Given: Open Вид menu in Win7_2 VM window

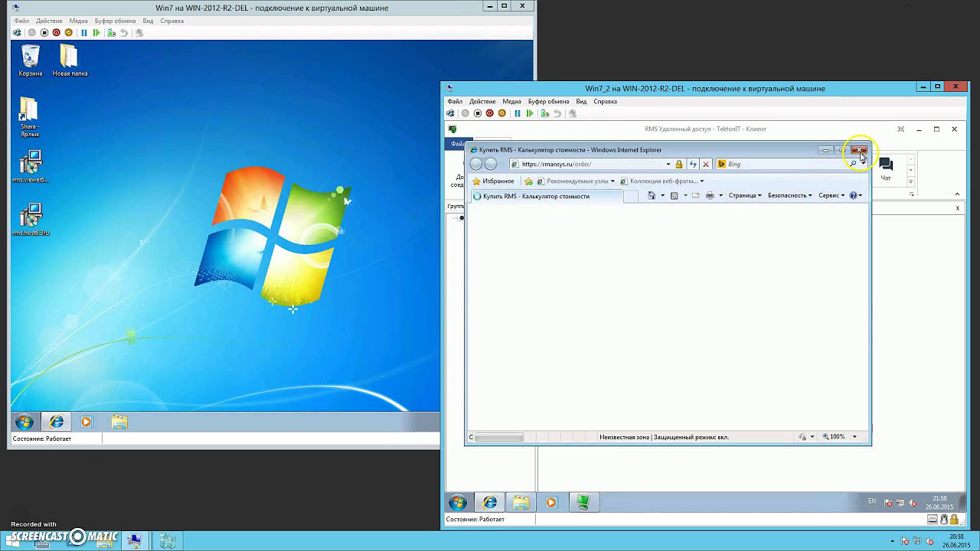Looking at the screenshot, I should [581, 101].
